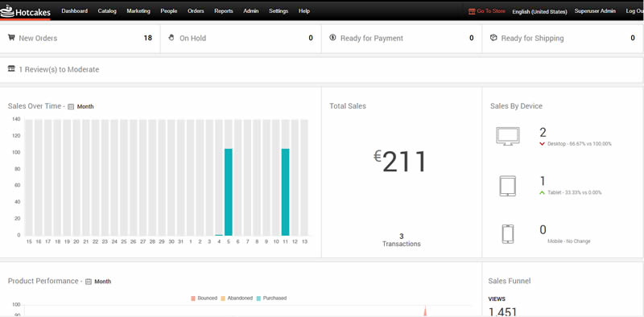
Task: Click the Tablet device icon
Action: pos(508,186)
